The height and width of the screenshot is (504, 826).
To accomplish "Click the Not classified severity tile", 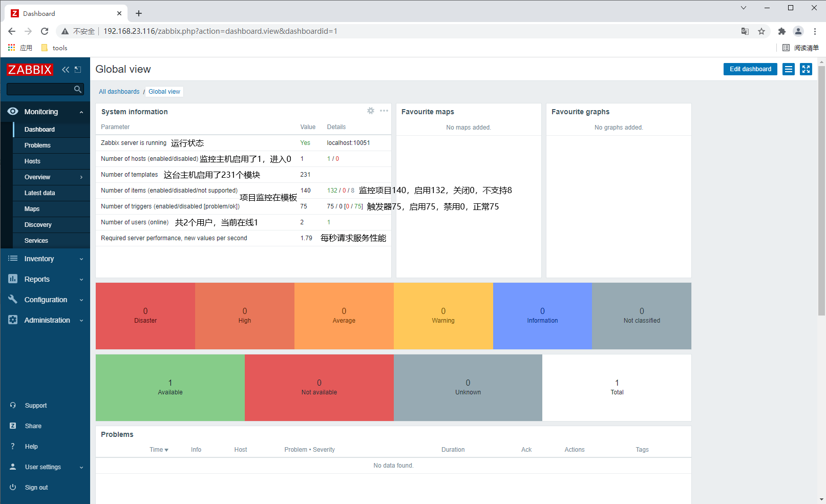I will pyautogui.click(x=642, y=316).
